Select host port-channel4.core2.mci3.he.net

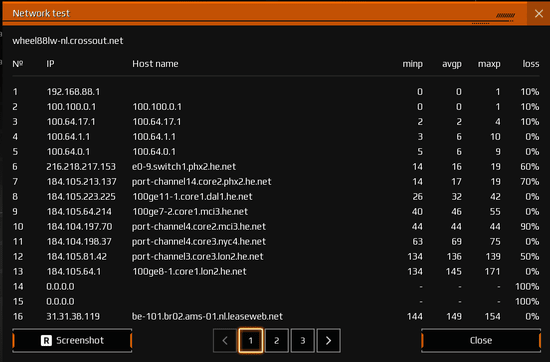click(x=199, y=227)
